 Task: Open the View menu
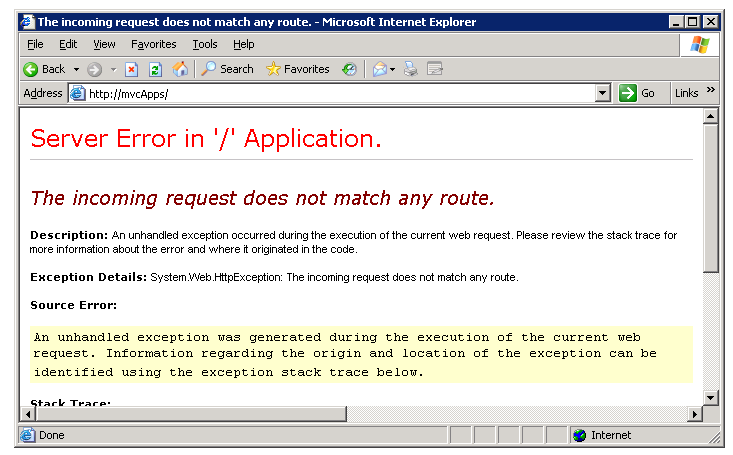tap(104, 44)
